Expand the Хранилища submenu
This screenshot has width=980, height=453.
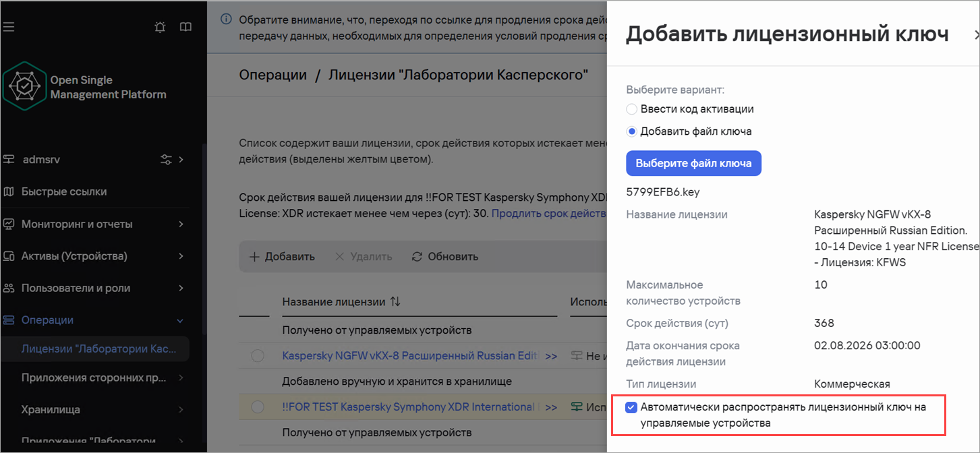(181, 409)
